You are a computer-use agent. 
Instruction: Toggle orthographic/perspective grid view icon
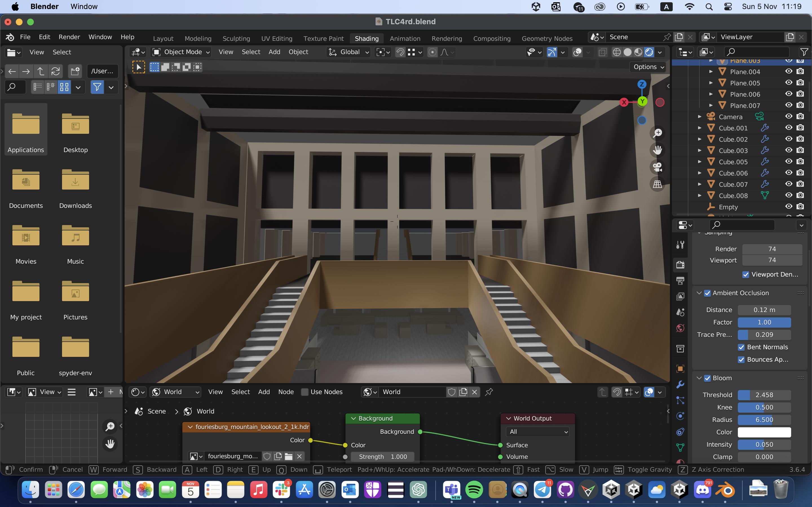657,184
